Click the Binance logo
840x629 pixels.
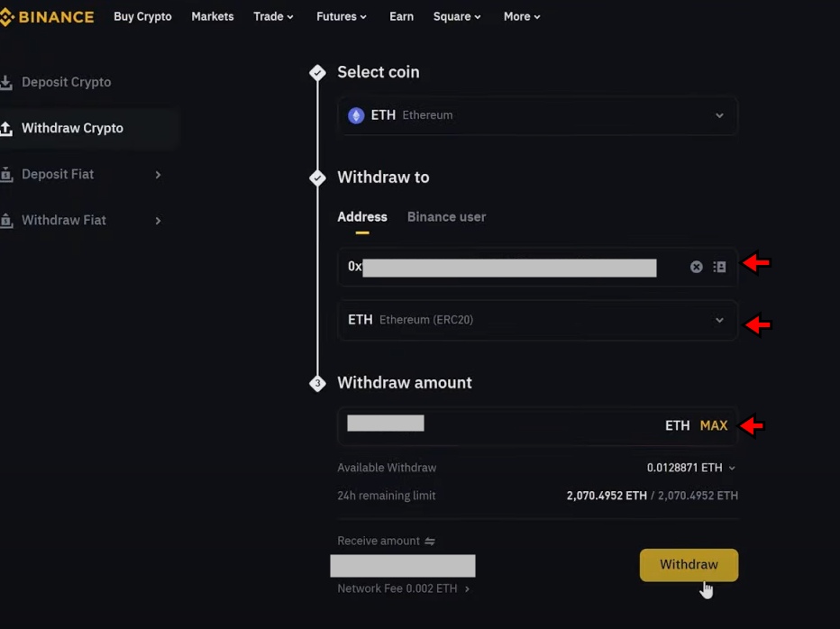(49, 16)
